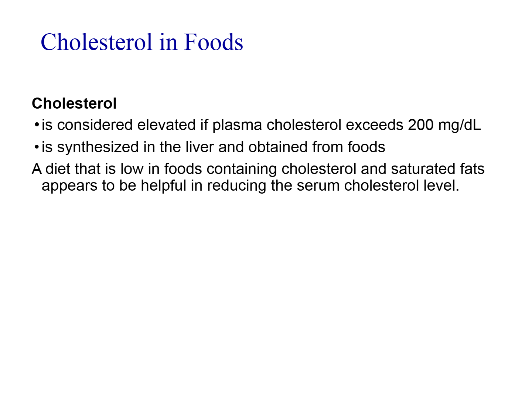Click the slide title Cholesterol in Foods
532x399 pixels.
click(142, 42)
